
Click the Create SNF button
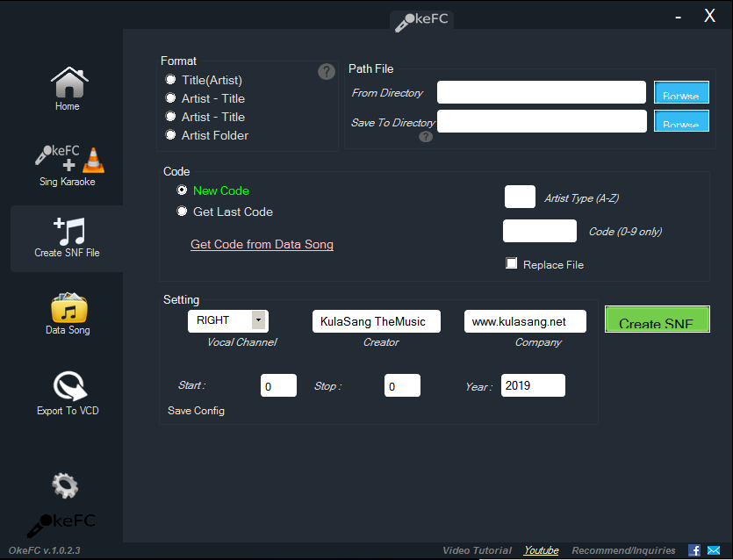click(x=658, y=319)
